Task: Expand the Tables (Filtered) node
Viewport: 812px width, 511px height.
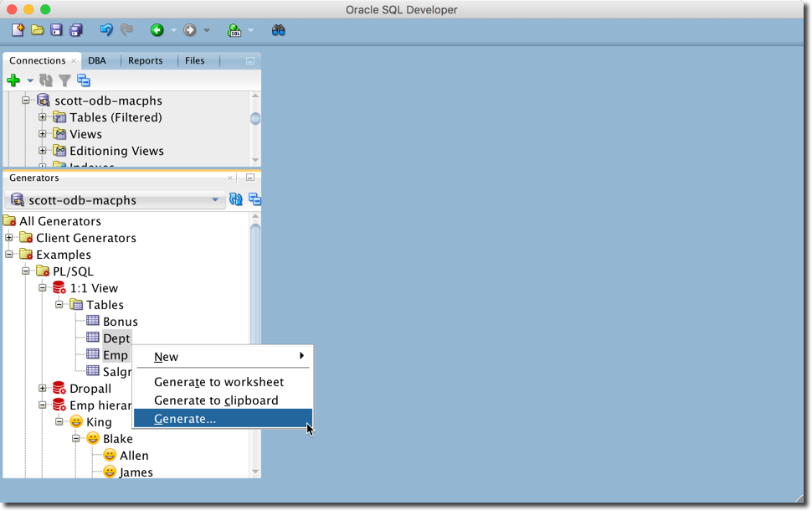Action: point(43,117)
